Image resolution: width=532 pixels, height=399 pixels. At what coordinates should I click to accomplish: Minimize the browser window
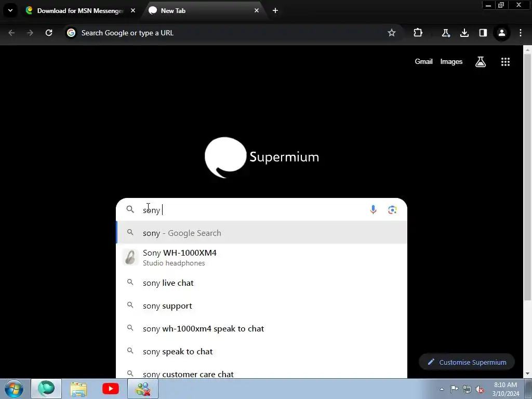(488, 5)
